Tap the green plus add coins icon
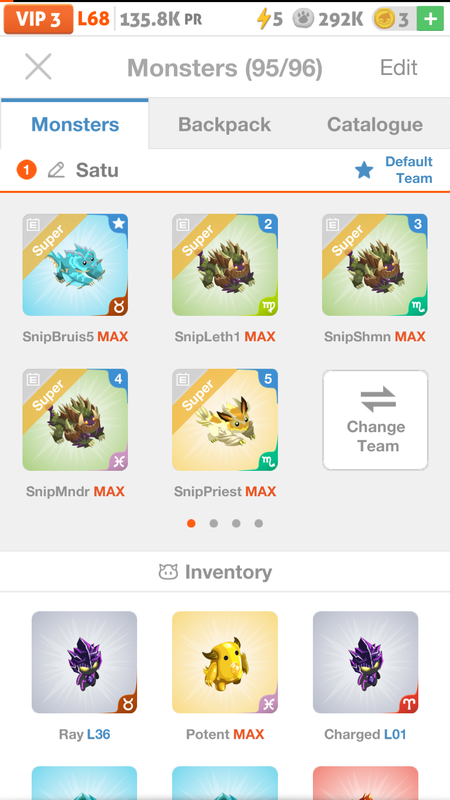Screen dimensions: 450x800 tap(430, 19)
